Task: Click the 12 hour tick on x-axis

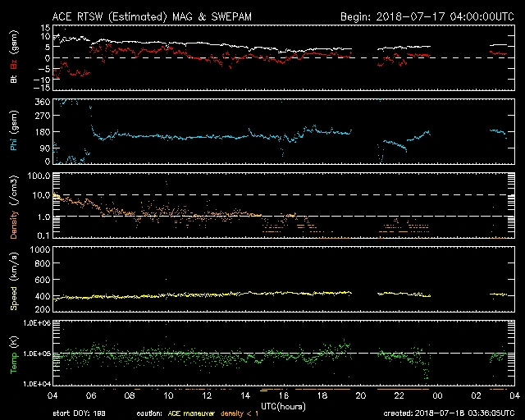Action: click(x=207, y=395)
